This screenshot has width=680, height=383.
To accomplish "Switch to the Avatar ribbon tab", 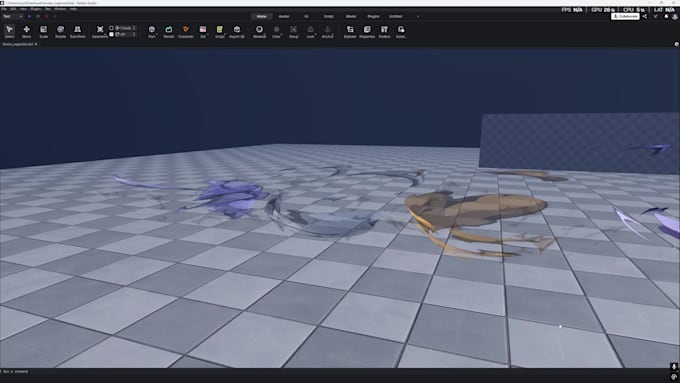I will click(284, 16).
